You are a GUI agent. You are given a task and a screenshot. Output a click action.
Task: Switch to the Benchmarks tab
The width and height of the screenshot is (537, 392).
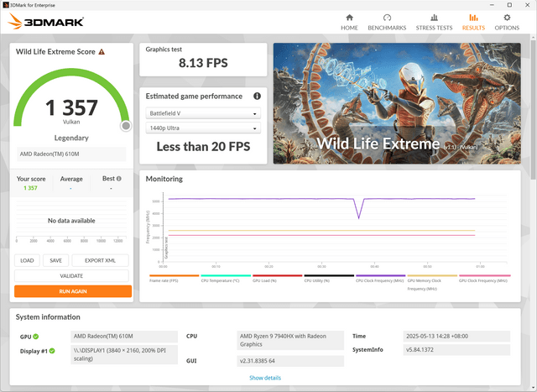tap(387, 23)
